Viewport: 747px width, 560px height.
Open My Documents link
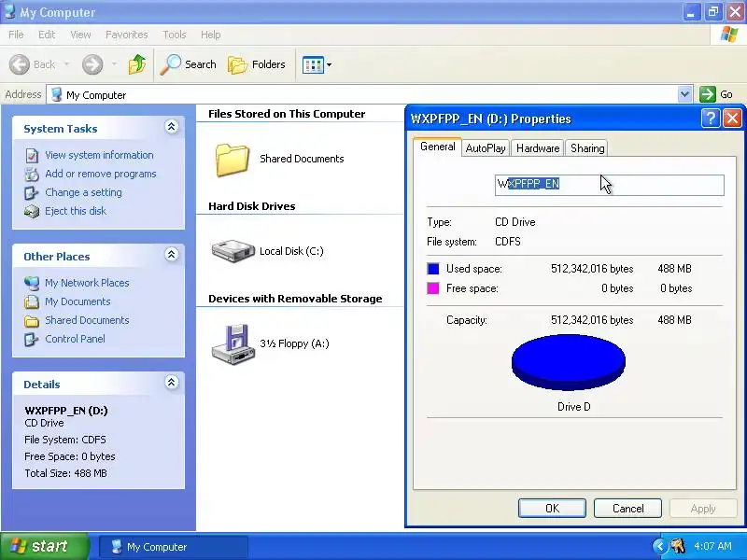tap(78, 301)
